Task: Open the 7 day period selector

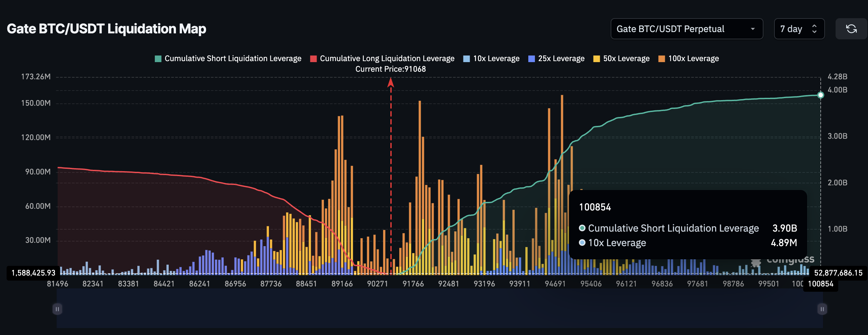Action: [x=799, y=29]
